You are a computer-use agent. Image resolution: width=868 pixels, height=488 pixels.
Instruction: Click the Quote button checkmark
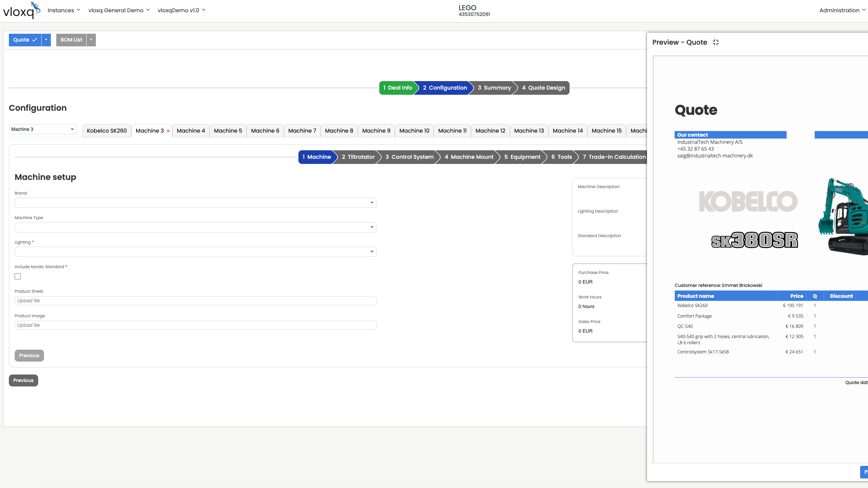coord(34,40)
